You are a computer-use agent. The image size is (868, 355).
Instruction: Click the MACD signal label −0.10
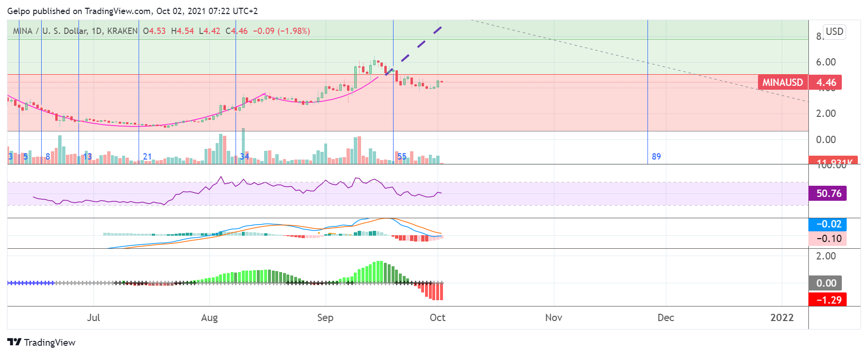(828, 239)
